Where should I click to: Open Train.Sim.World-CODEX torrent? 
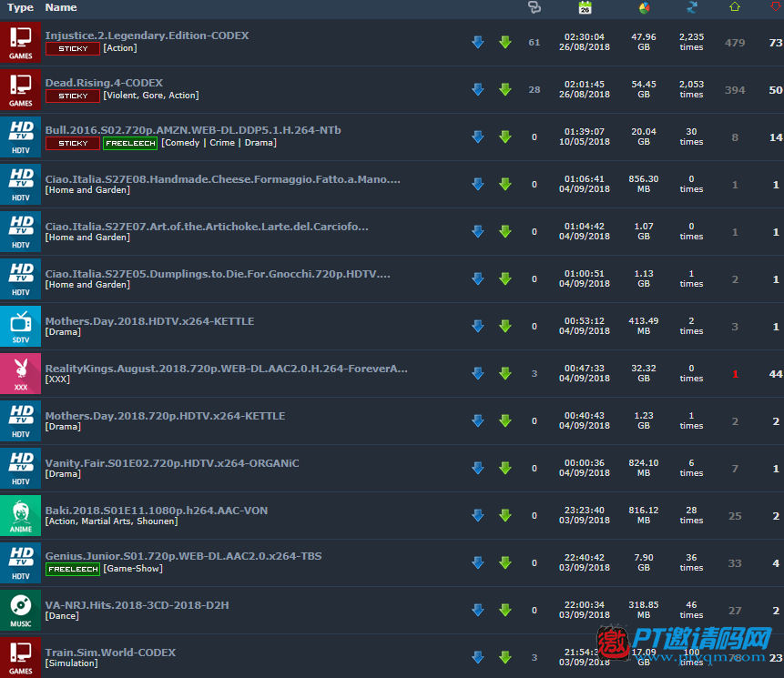tap(110, 653)
